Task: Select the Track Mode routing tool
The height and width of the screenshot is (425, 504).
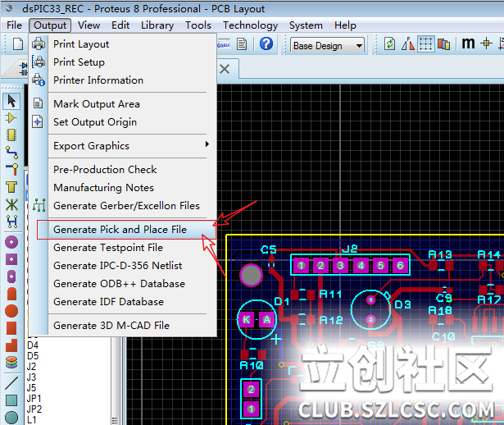Action: tap(11, 153)
